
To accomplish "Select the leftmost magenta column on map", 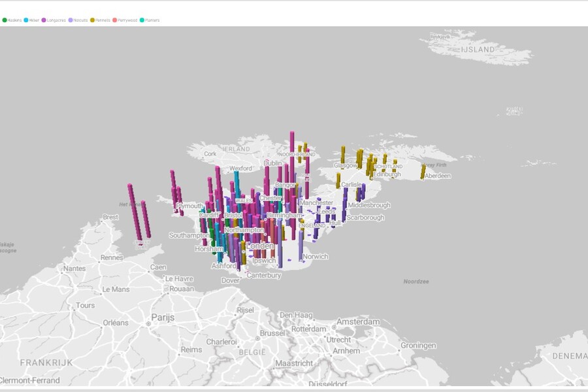I will coord(134,212).
